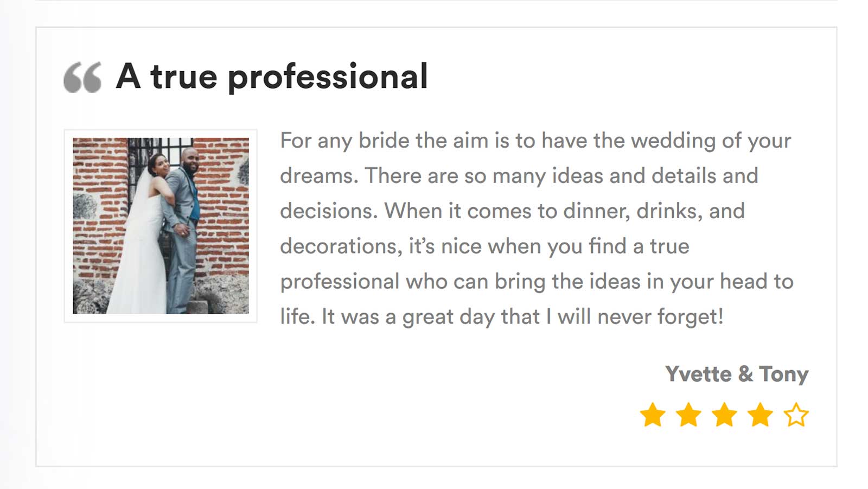Click the line "professional who can bring"
Screen dimensions: 868x489
[x=537, y=282]
